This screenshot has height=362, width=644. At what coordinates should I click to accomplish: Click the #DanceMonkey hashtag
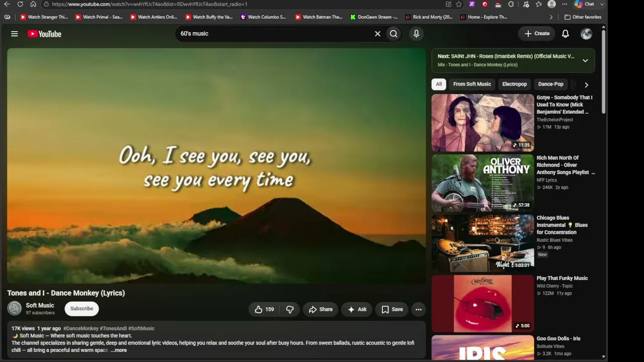coord(81,328)
